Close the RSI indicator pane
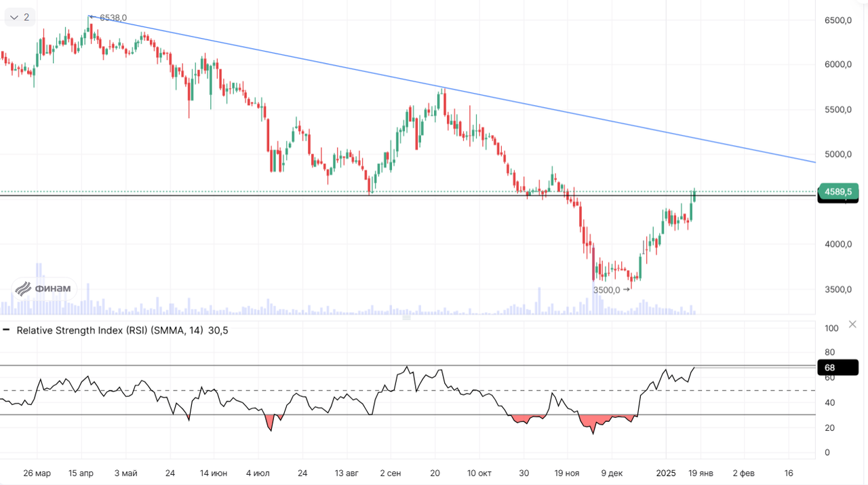The height and width of the screenshot is (485, 868). 852,324
